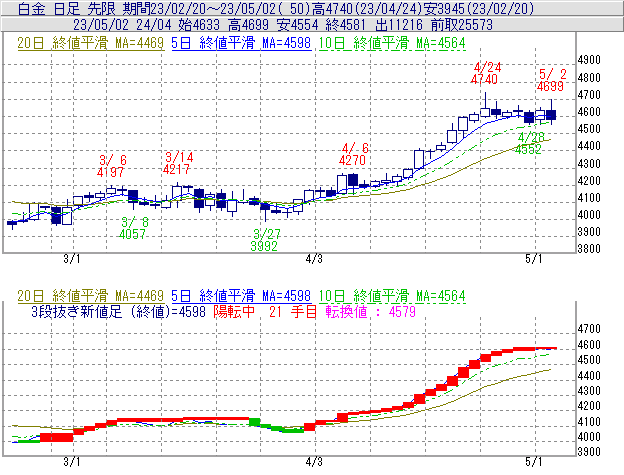Click the 20-day MA legend in lower chart
Viewport: 624px width, 475px height.
tap(91, 296)
